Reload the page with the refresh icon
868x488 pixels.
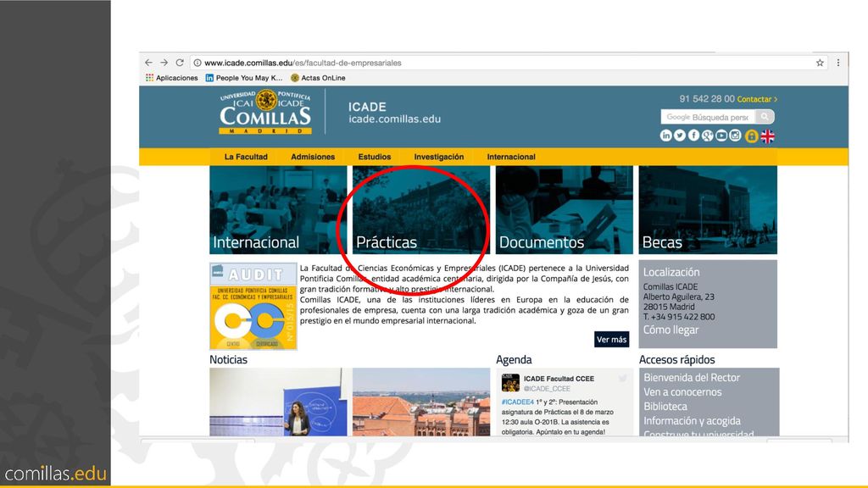180,63
